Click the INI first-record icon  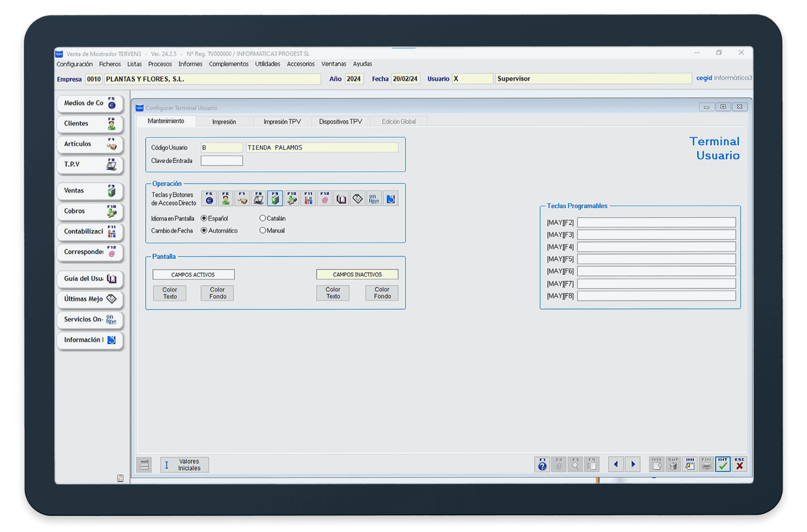click(x=690, y=464)
